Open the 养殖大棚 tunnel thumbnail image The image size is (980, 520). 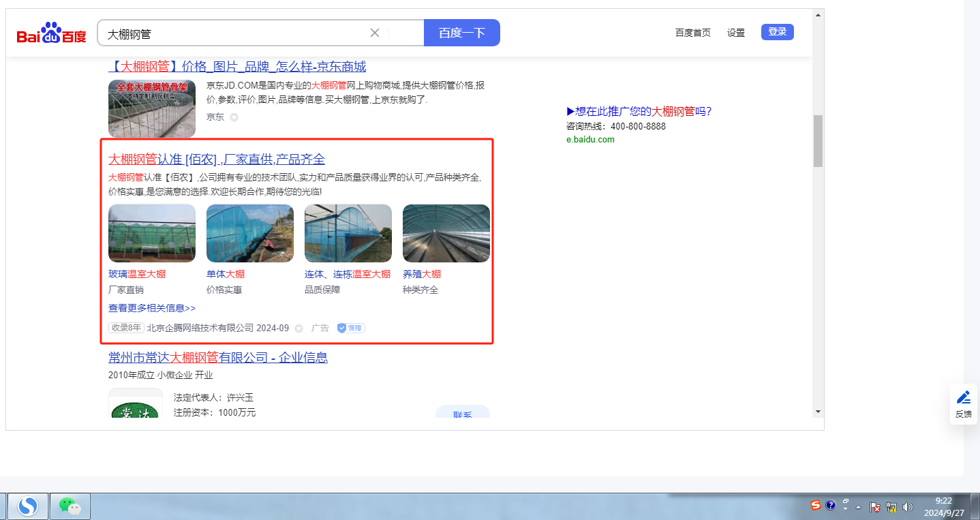[446, 233]
